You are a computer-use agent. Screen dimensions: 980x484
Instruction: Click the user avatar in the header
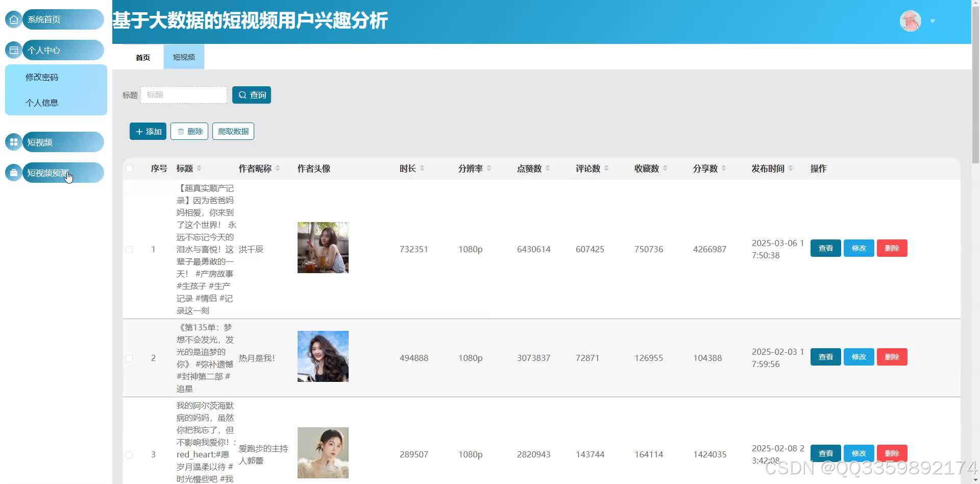pos(910,21)
